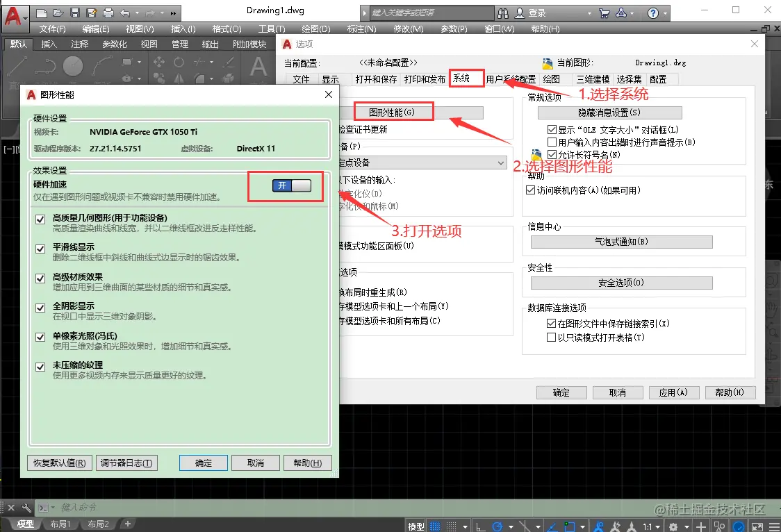Enable beep on user input error checkbox
This screenshot has height=532, width=781.
[552, 142]
